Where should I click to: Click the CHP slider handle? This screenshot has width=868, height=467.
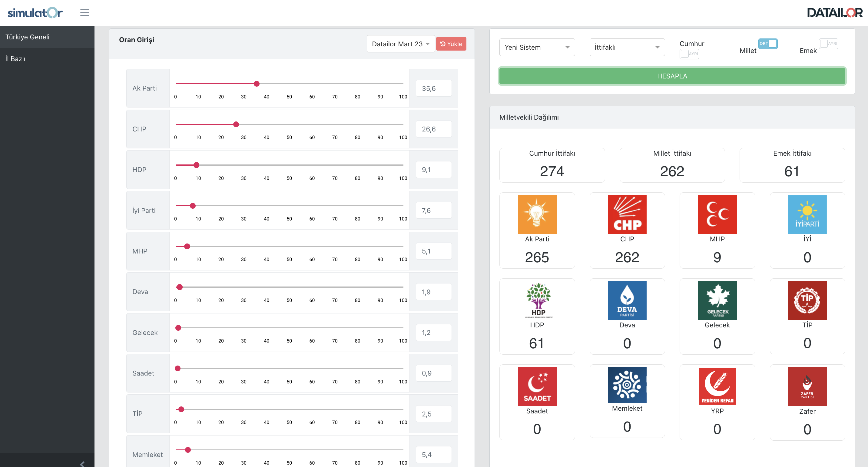tap(236, 124)
